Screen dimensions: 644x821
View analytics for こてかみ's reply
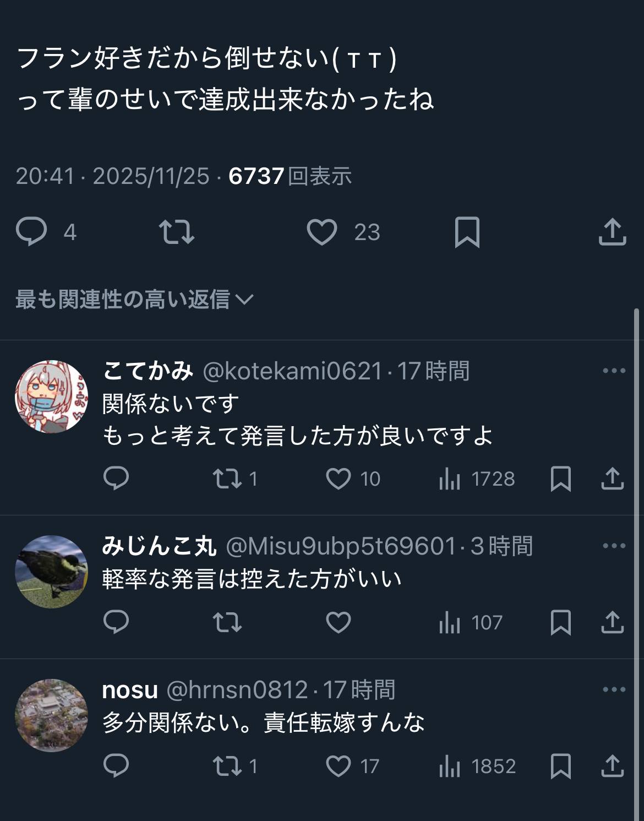point(450,479)
